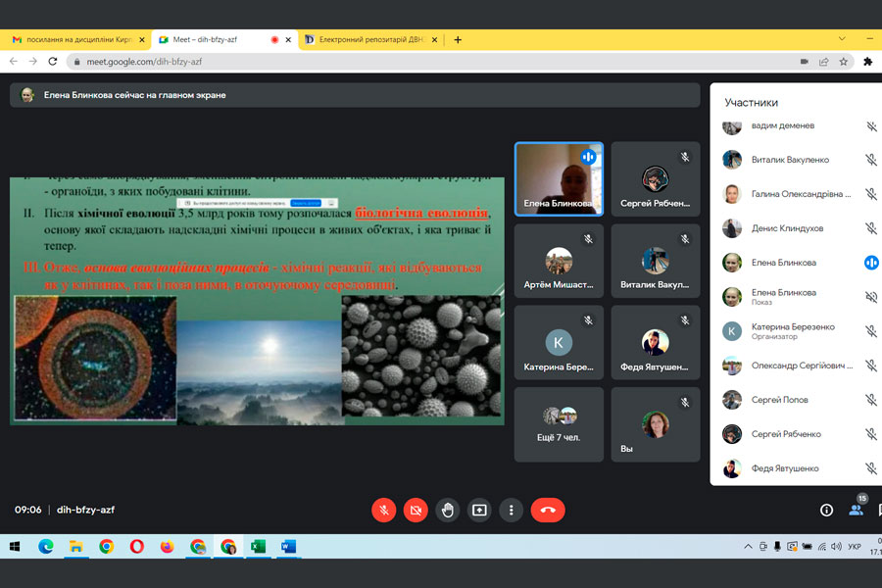
Task: Go forward in browser history
Action: [x=33, y=62]
